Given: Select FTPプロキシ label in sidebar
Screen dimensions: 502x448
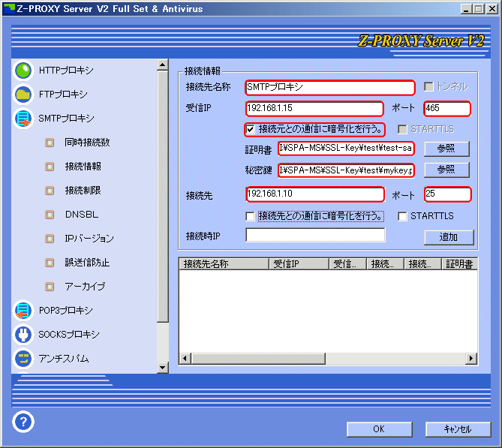Looking at the screenshot, I should click(63, 94).
